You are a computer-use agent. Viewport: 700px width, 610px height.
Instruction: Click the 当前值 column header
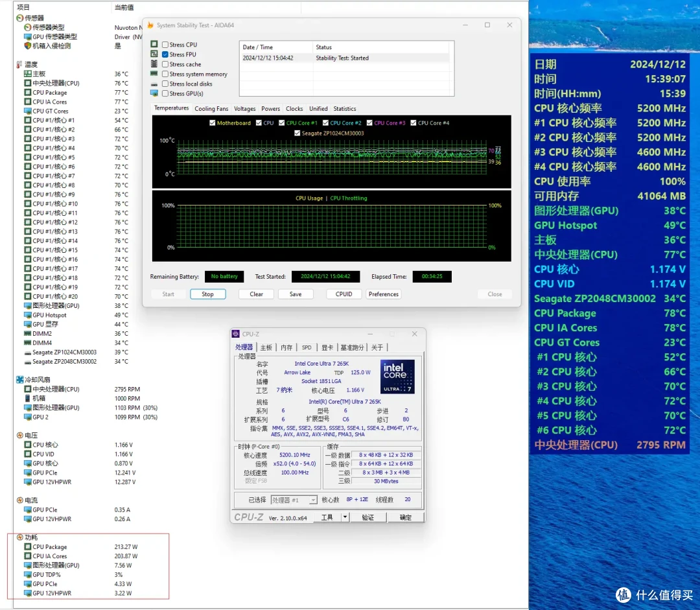[124, 7]
